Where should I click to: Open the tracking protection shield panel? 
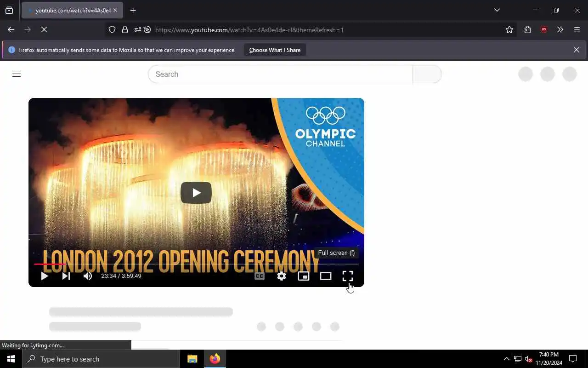pyautogui.click(x=112, y=29)
